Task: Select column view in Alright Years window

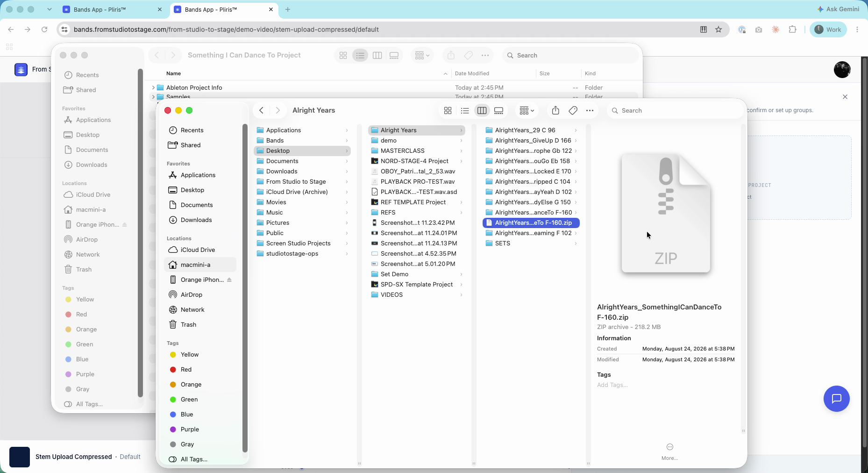Action: pyautogui.click(x=482, y=110)
